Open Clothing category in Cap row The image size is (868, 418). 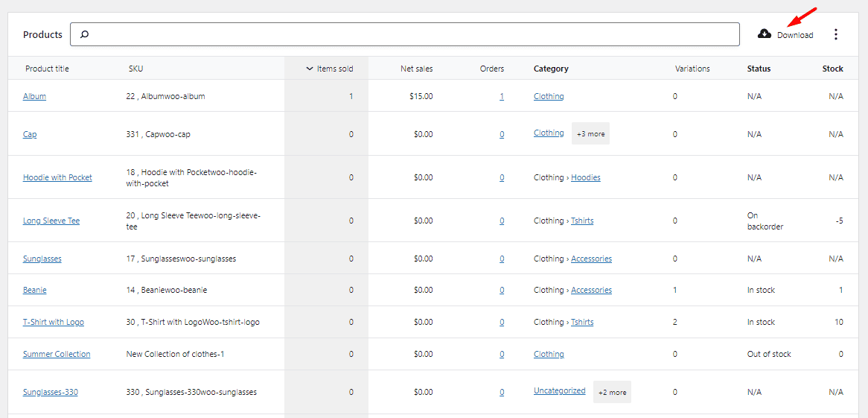pos(549,133)
